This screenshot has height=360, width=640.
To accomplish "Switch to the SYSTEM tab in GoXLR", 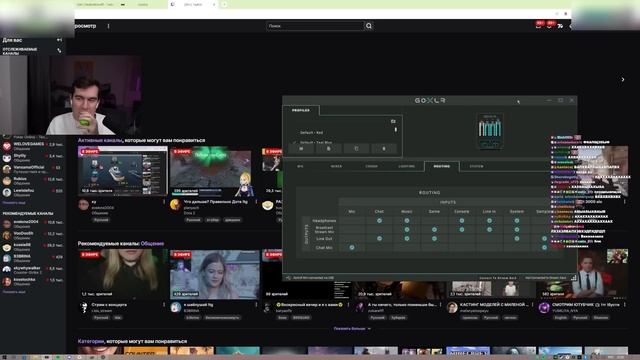I will [476, 167].
